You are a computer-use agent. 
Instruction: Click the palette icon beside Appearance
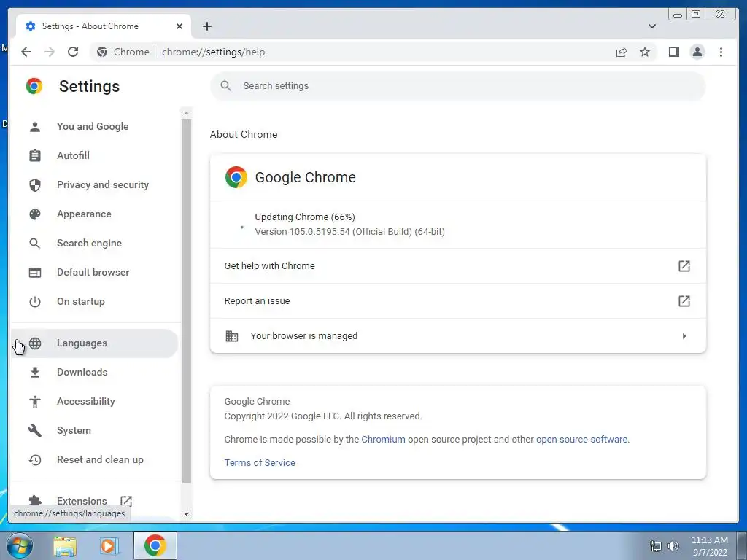(x=35, y=214)
